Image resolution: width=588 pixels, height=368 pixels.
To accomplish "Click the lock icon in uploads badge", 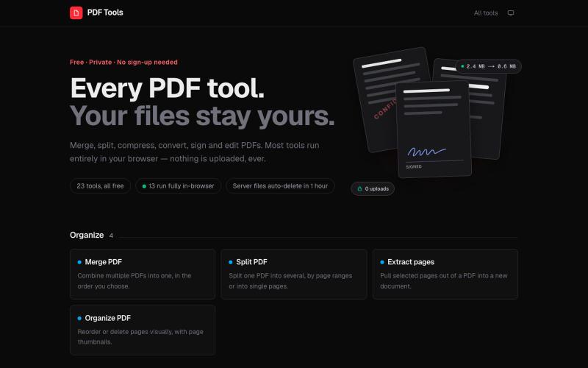I will (359, 188).
